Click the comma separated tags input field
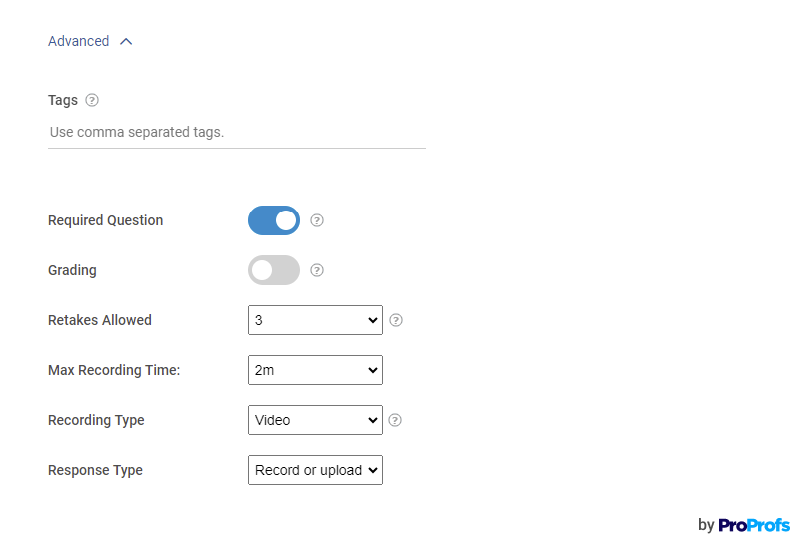The width and height of the screenshot is (810, 545). [236, 132]
